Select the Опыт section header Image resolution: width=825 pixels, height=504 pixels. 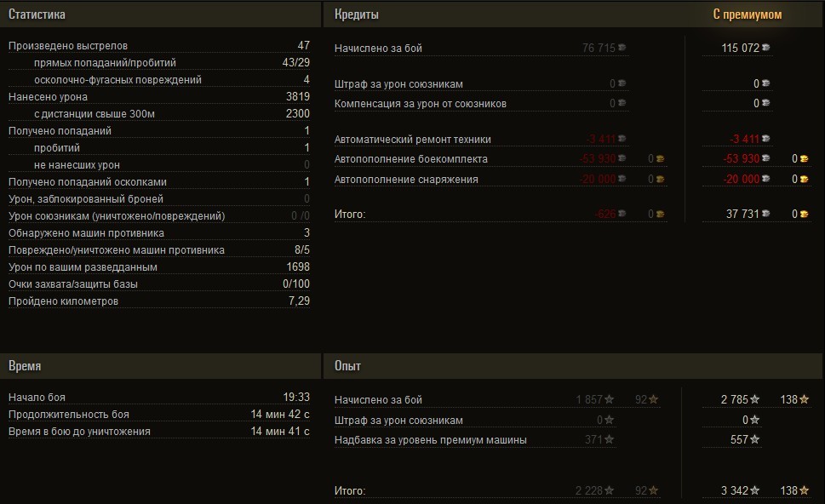point(347,365)
